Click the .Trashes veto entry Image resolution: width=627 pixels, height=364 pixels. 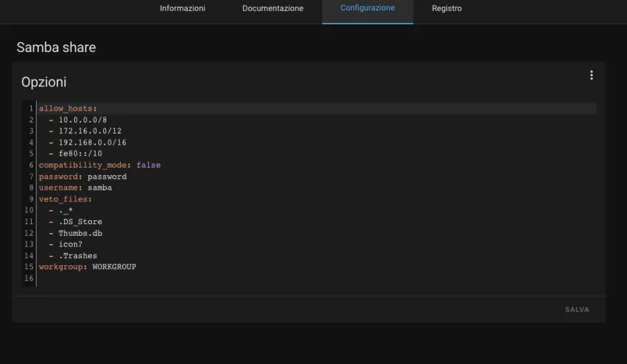[78, 256]
